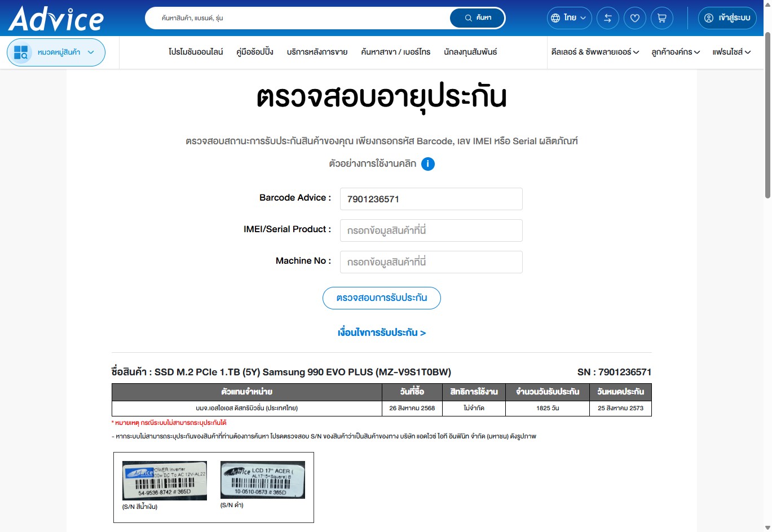Open เงื่อนไขการรับประกัน conditions link

click(x=382, y=333)
